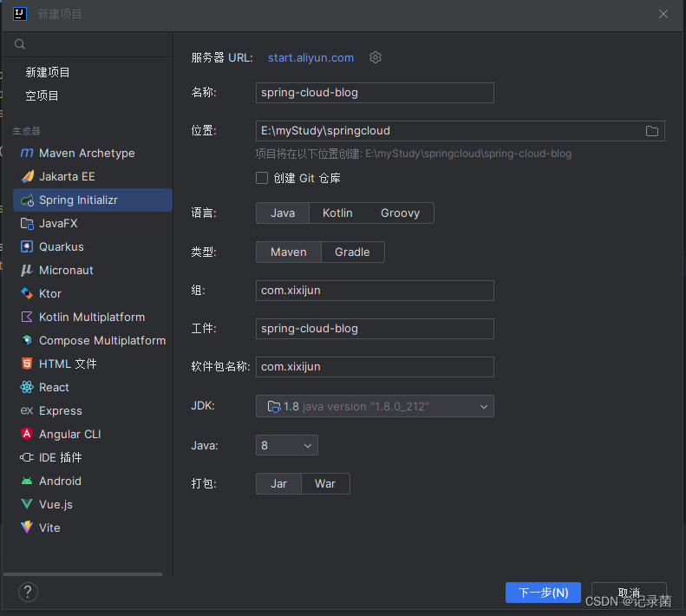Click the Quarkus icon
The image size is (686, 616).
click(27, 247)
